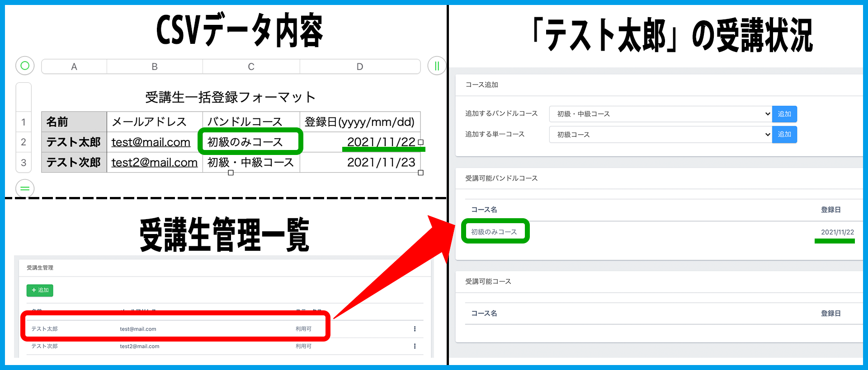Click the green circle table handle
868x370 pixels.
[x=25, y=66]
